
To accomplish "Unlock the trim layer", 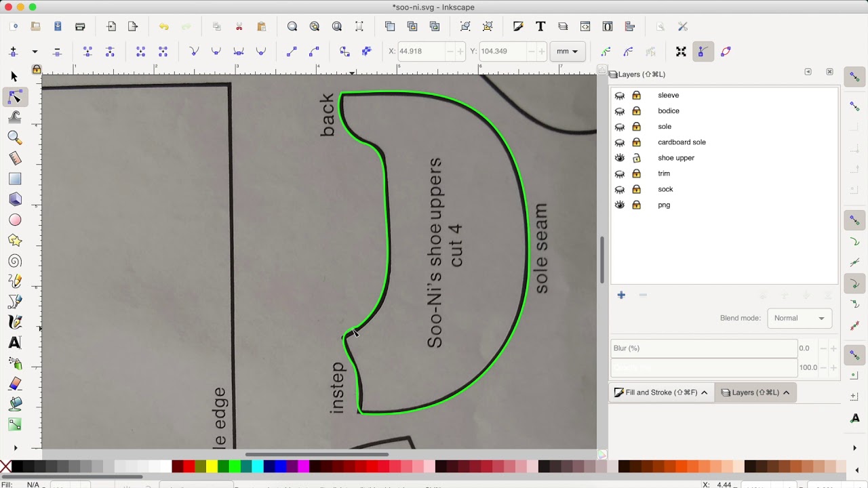I will (636, 174).
